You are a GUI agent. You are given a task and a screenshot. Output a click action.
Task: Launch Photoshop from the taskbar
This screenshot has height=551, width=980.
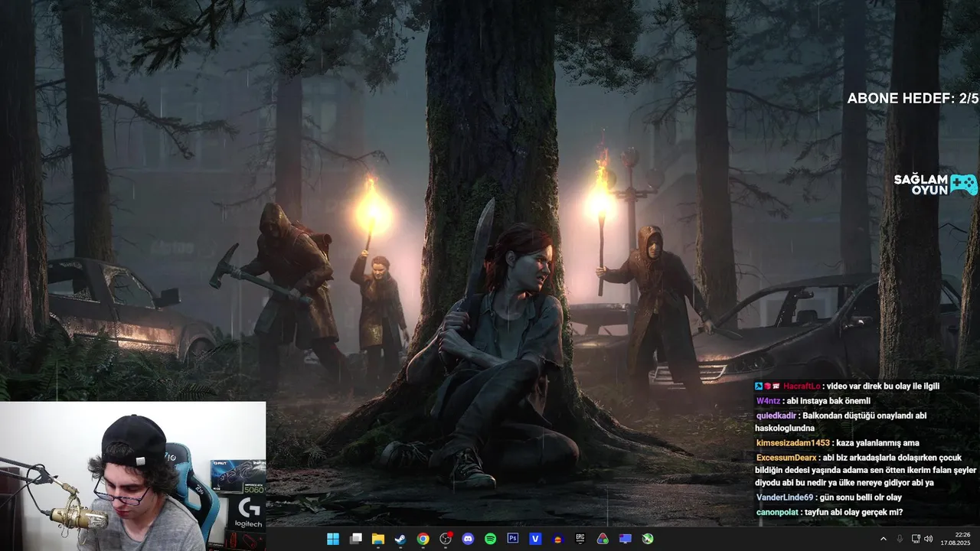(513, 539)
